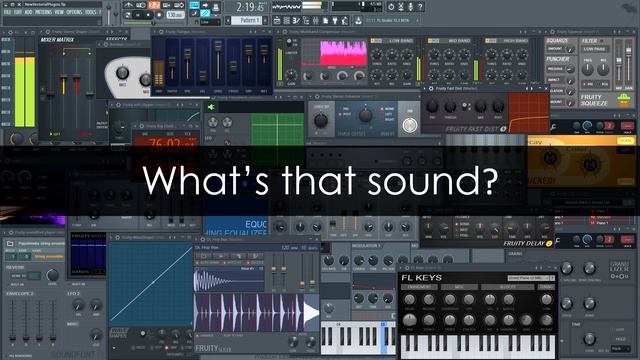Adjust the MIX slider in Fruity Squeeze
This screenshot has width=640, height=360.
point(619,63)
